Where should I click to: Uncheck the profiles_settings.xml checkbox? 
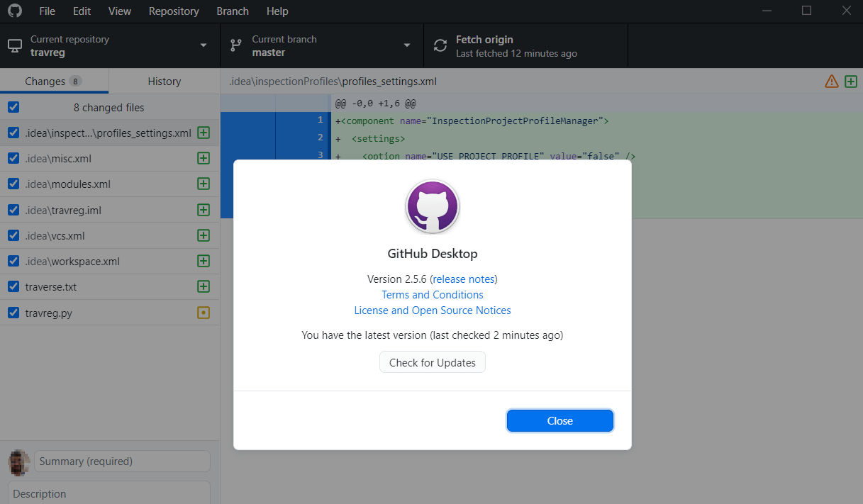[13, 133]
